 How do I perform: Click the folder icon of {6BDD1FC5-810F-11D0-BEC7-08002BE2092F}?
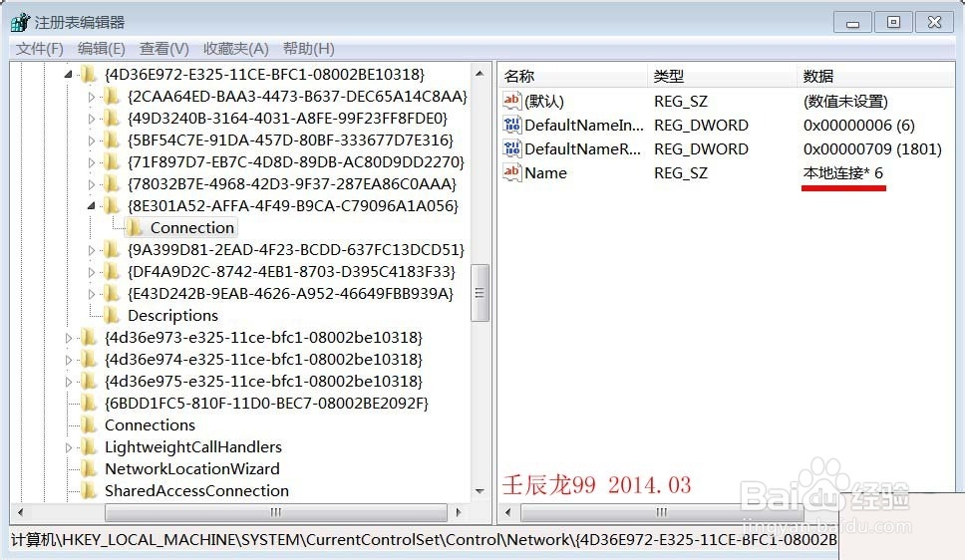(89, 404)
